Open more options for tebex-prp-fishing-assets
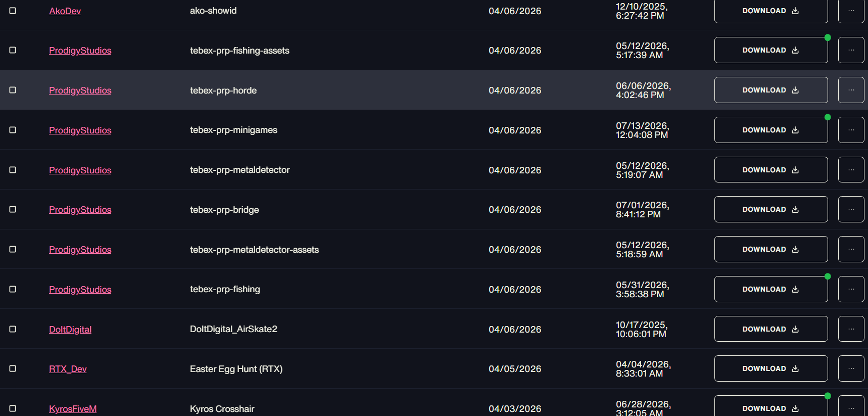 coord(851,50)
